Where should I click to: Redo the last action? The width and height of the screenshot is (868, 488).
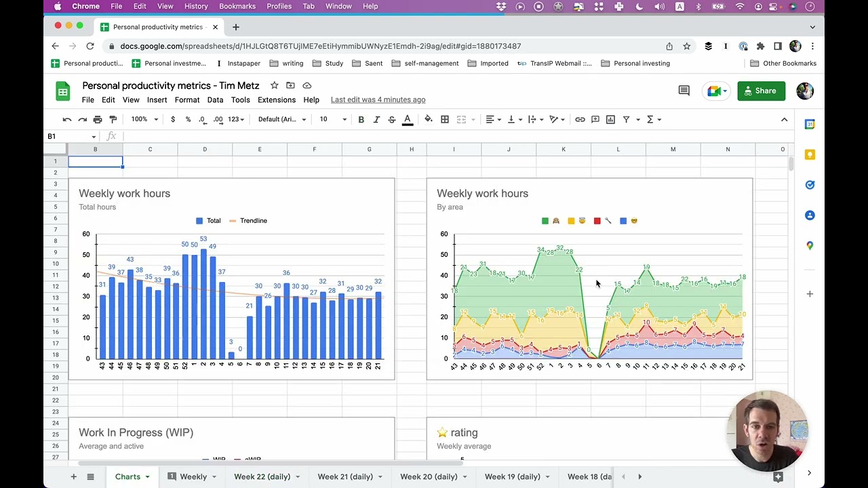[82, 119]
